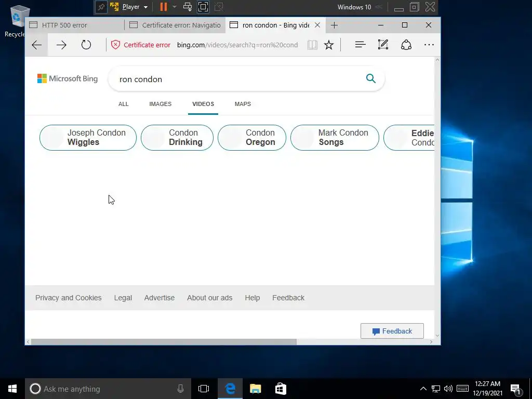
Task: Open the Legal footer link
Action: tap(123, 298)
